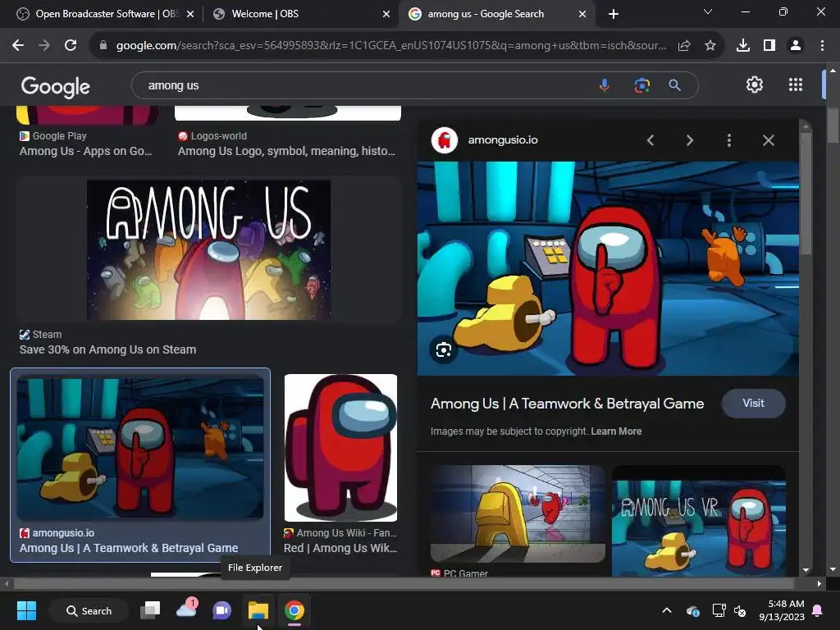The image size is (840, 630).
Task: Open Among Us - Apps on Google Play result
Action: (x=85, y=151)
